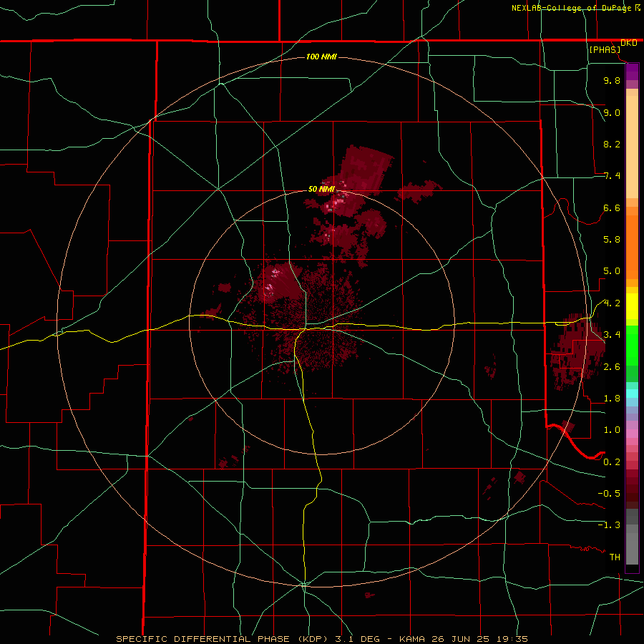Click the 9.0 scale value

pyautogui.click(x=612, y=112)
